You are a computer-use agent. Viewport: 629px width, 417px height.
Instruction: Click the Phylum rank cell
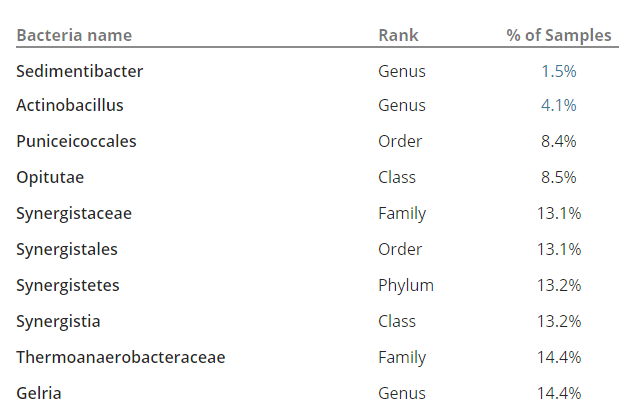coord(406,285)
